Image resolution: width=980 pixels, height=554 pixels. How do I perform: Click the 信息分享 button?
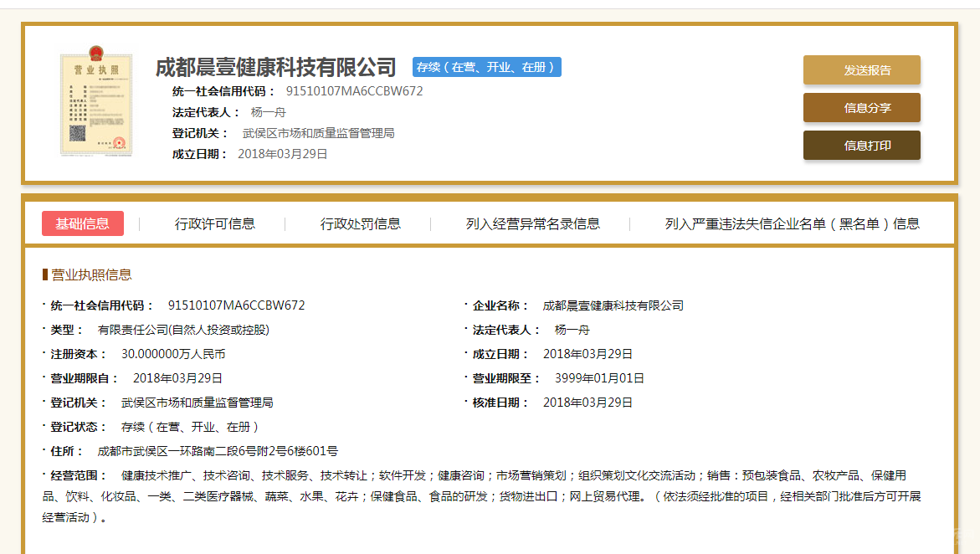pos(861,108)
